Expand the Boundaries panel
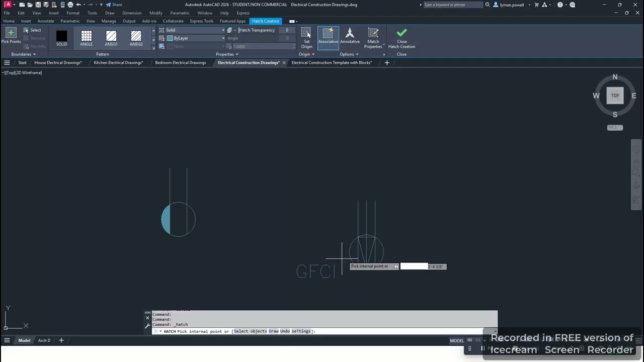The height and width of the screenshot is (362, 644). pos(23,54)
